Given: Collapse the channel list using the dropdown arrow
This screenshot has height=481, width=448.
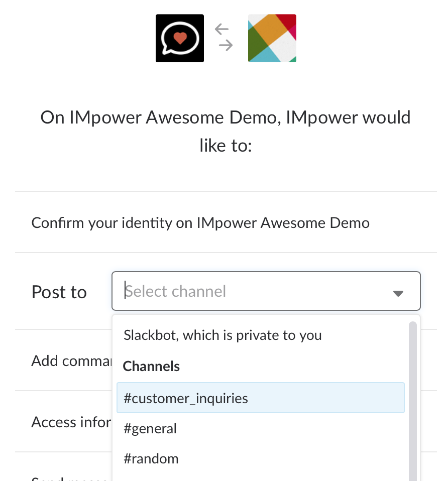Looking at the screenshot, I should click(x=398, y=293).
